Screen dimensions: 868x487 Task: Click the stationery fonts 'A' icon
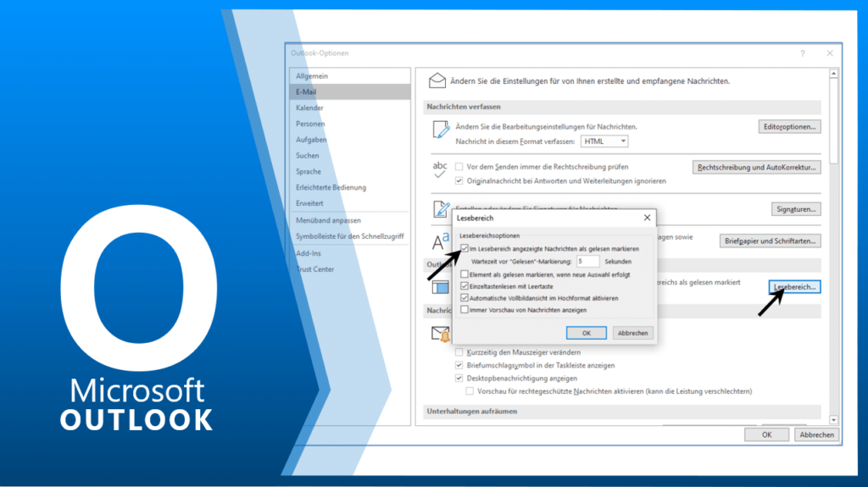click(441, 241)
